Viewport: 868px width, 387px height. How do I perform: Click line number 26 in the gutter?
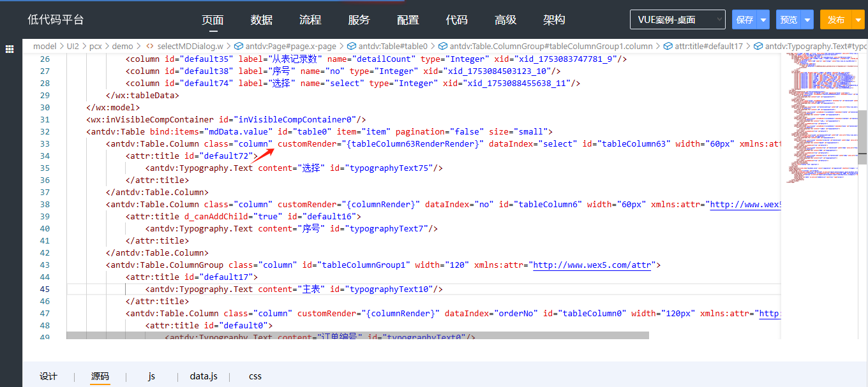pos(45,59)
